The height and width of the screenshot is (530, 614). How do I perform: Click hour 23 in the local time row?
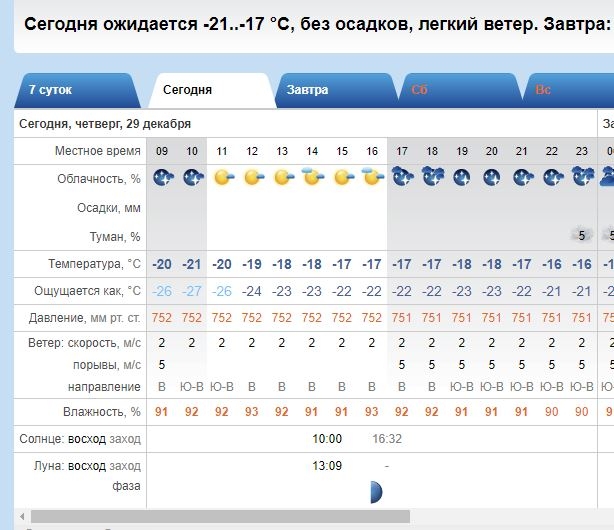tap(581, 151)
